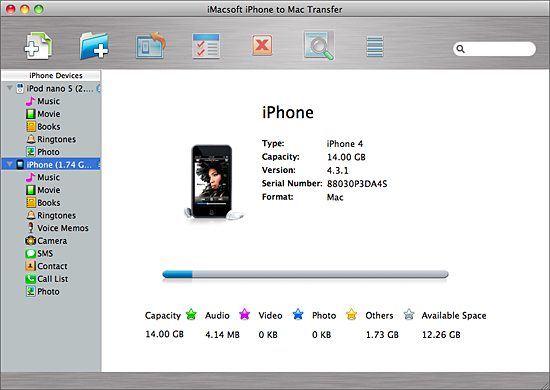This screenshot has height=390, width=550.
Task: Click the blue Photo star legend
Action: coord(298,315)
